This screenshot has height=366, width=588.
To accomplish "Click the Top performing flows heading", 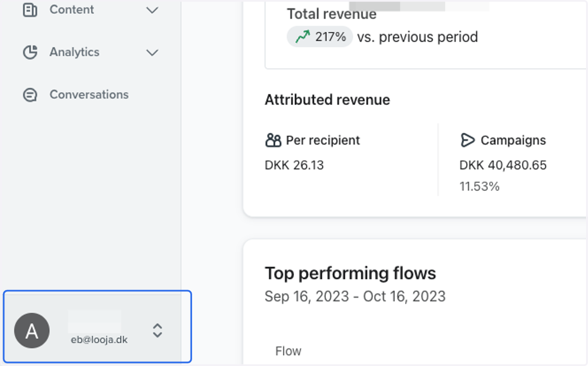I will (350, 273).
